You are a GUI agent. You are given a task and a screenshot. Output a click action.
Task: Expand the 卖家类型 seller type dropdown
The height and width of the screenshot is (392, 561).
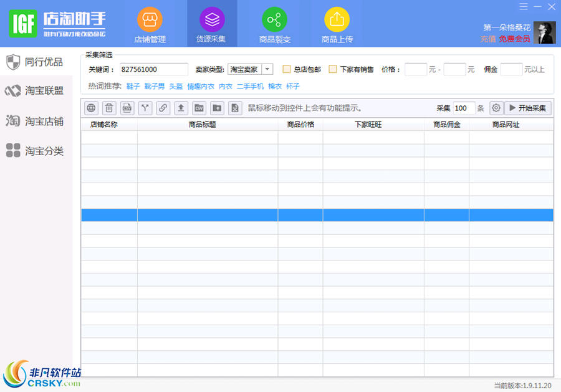click(267, 69)
